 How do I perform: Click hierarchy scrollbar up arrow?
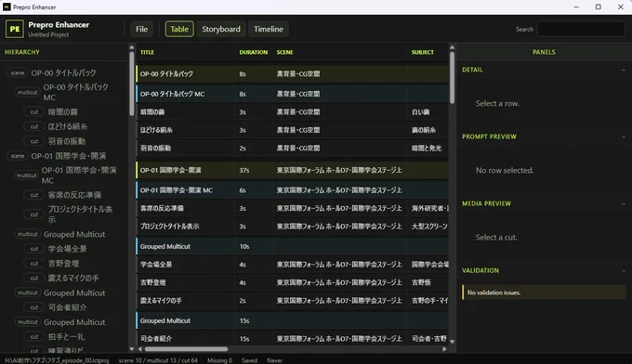[x=131, y=47]
